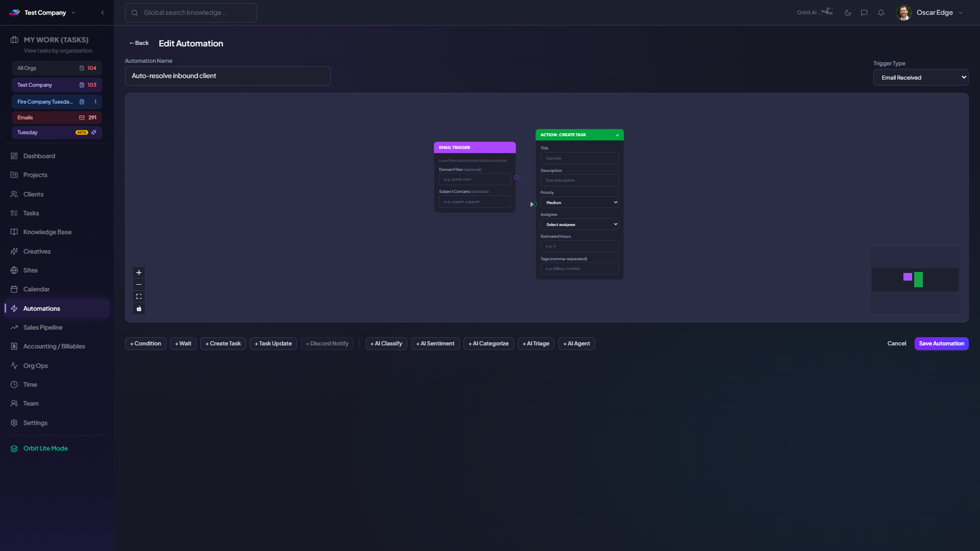
Task: Open the notifications bell
Action: [881, 13]
